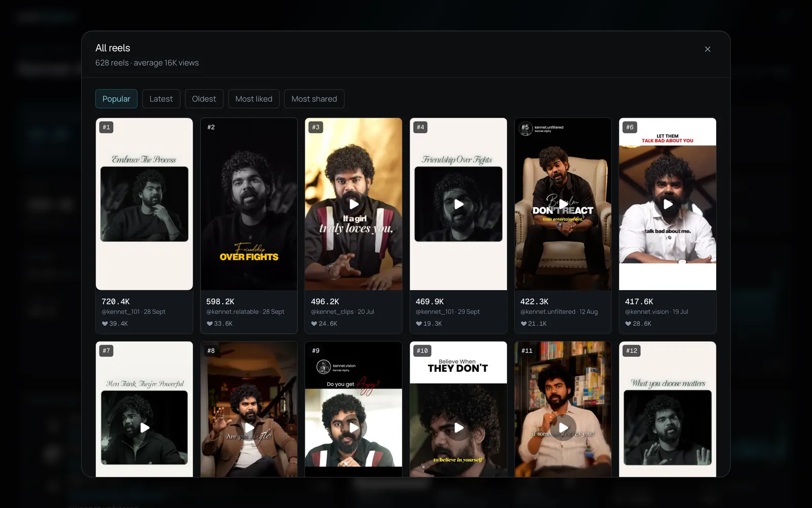812x508 pixels.
Task: Sort reels by Most shared
Action: [x=314, y=99]
